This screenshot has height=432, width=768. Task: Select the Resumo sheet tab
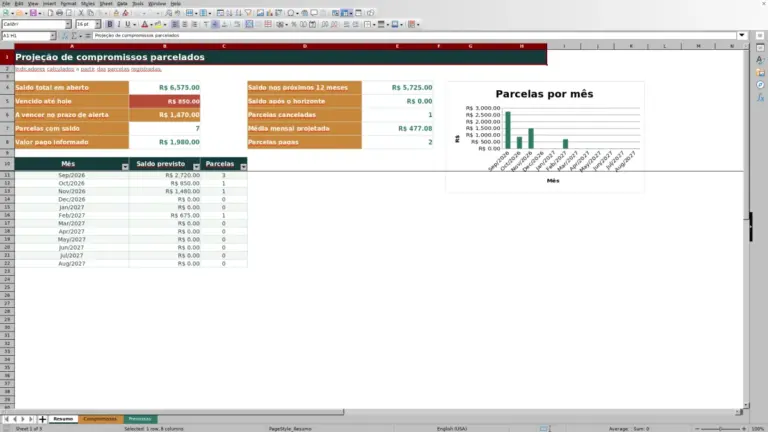(x=63, y=419)
